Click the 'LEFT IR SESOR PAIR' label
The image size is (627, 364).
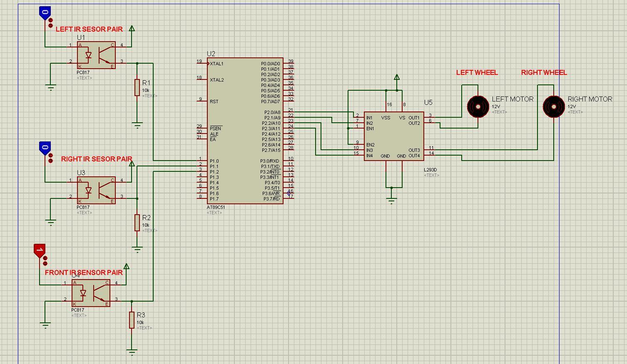89,29
